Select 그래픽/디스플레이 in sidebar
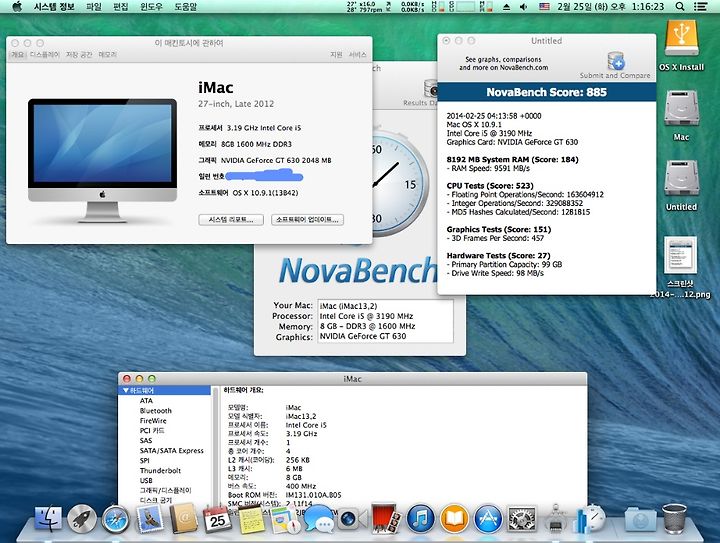 pos(165,490)
